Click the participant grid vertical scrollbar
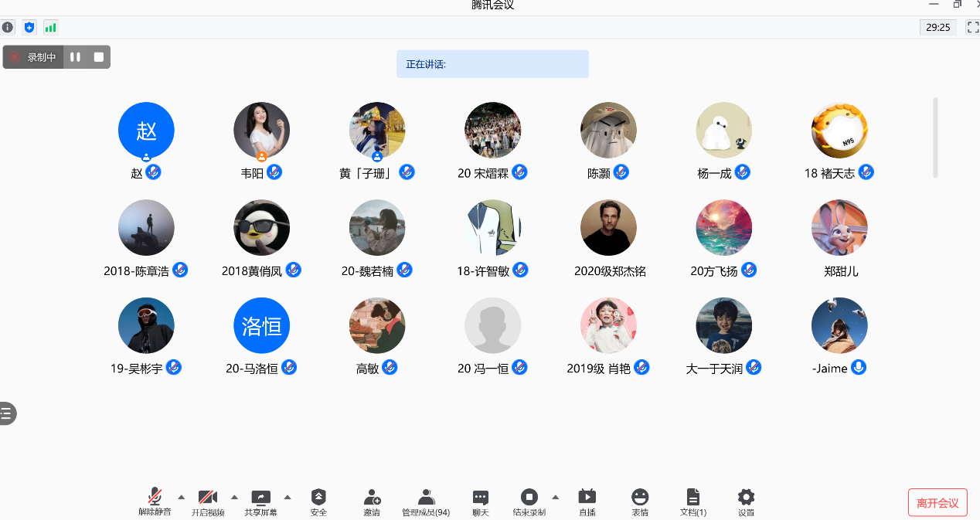The width and height of the screenshot is (980, 520). (935, 138)
